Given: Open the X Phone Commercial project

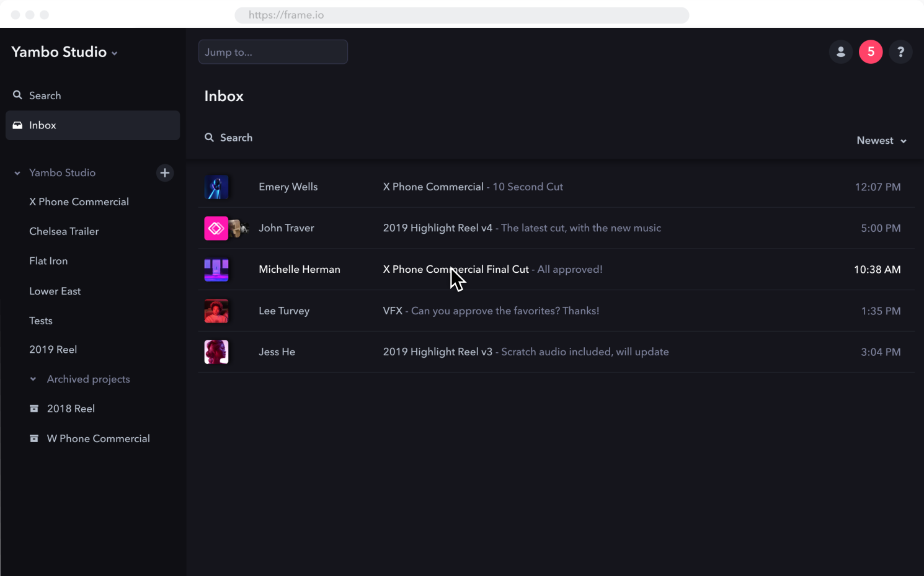Looking at the screenshot, I should pos(79,202).
